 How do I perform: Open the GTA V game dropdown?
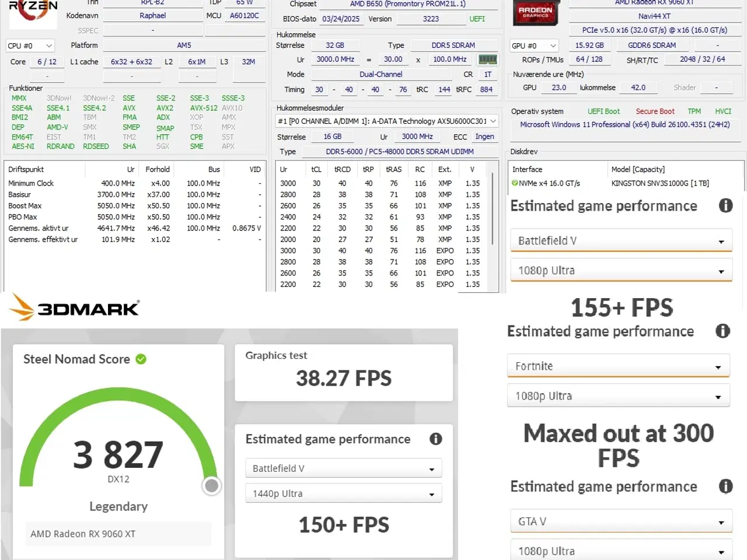tap(621, 521)
